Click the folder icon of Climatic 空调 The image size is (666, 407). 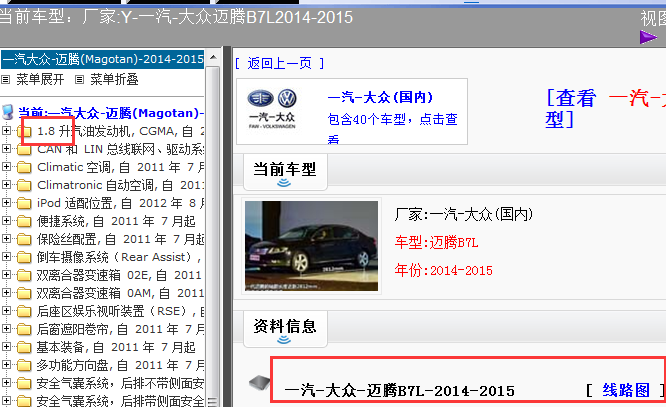pyautogui.click(x=24, y=167)
